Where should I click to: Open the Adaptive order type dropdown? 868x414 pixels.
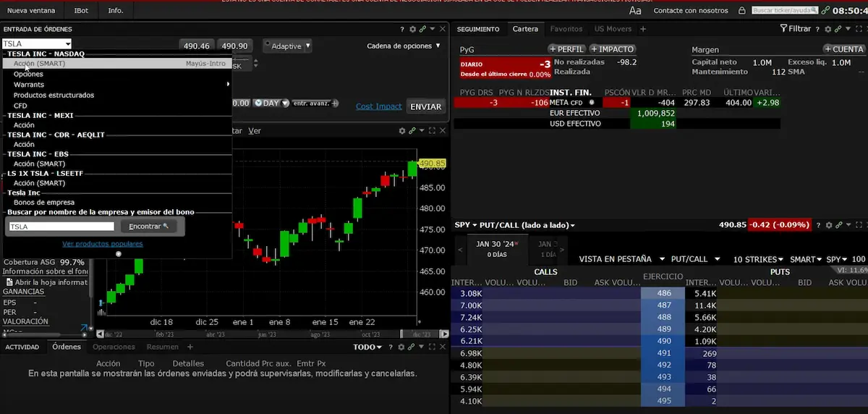pos(287,46)
